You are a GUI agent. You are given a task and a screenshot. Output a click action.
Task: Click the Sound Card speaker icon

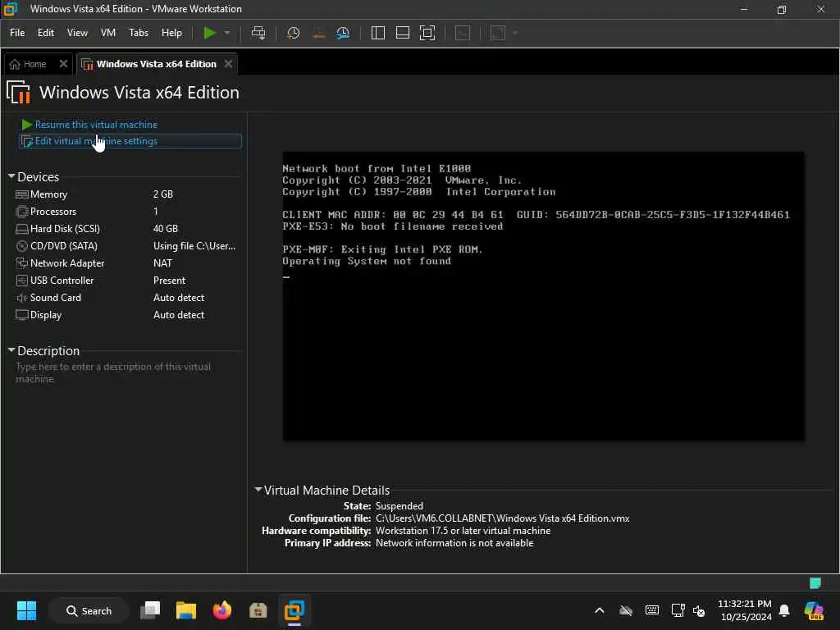[22, 297]
